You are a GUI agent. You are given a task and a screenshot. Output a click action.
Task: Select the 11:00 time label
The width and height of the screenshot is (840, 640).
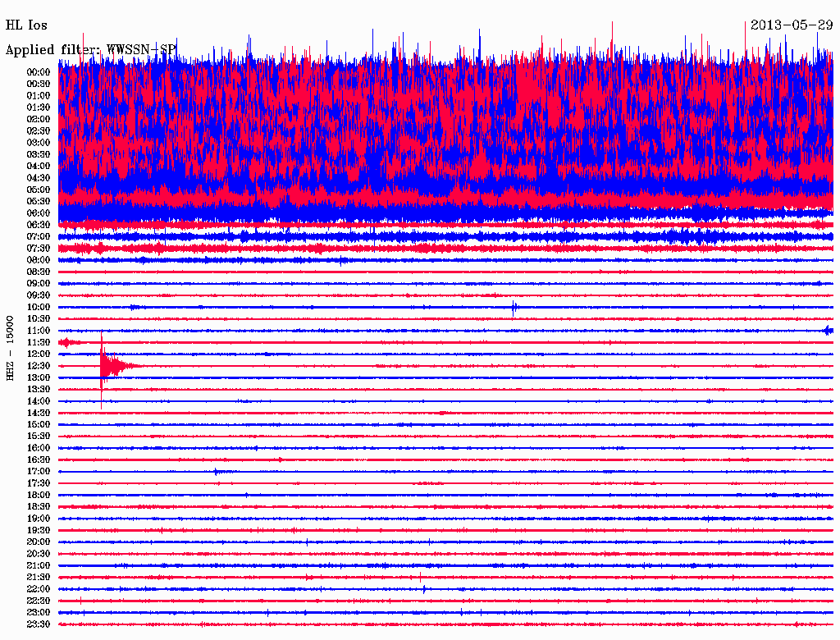click(38, 331)
